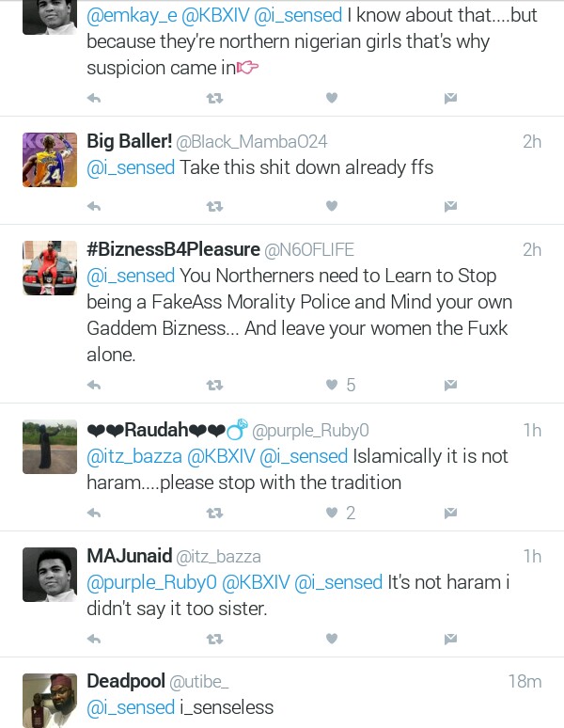Reply to Big Baller's tweet

(x=94, y=206)
